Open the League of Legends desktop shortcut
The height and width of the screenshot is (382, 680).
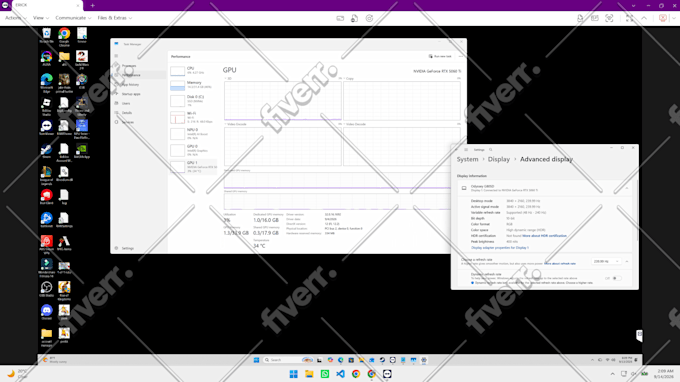pyautogui.click(x=46, y=175)
